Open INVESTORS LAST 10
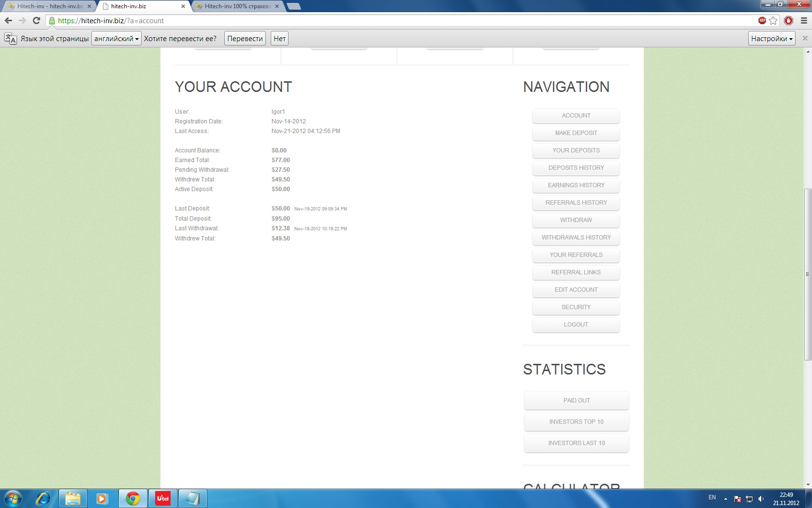The height and width of the screenshot is (508, 812). point(577,443)
